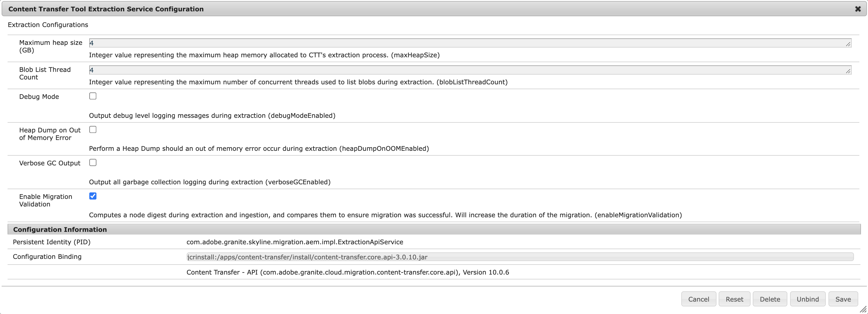Click the Unbind button
The image size is (868, 314).
coord(807,299)
